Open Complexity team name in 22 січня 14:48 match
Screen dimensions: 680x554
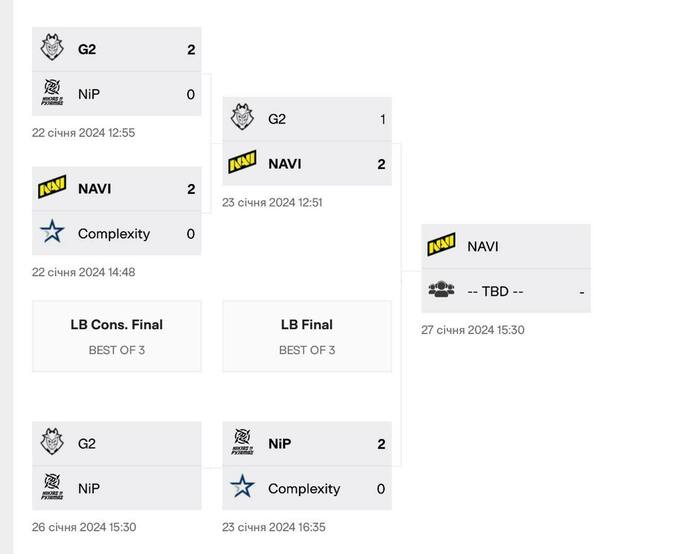(114, 233)
